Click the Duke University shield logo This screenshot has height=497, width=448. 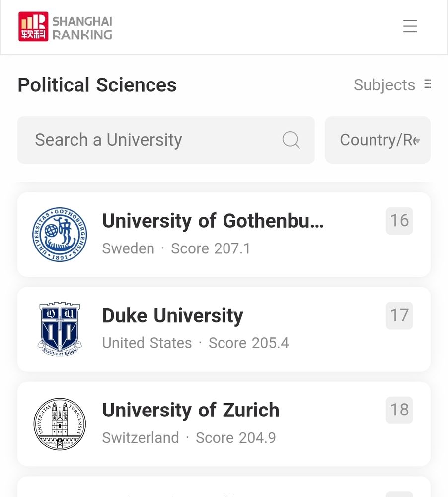pos(60,329)
